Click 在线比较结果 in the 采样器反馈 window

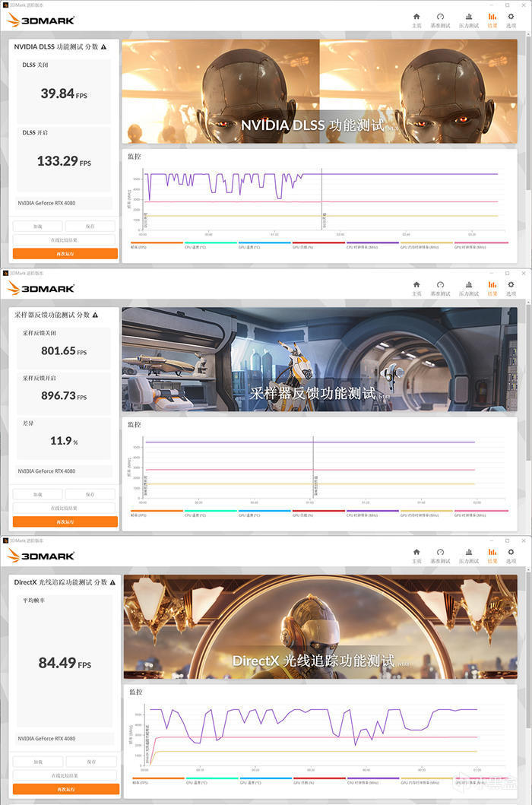pyautogui.click(x=64, y=508)
